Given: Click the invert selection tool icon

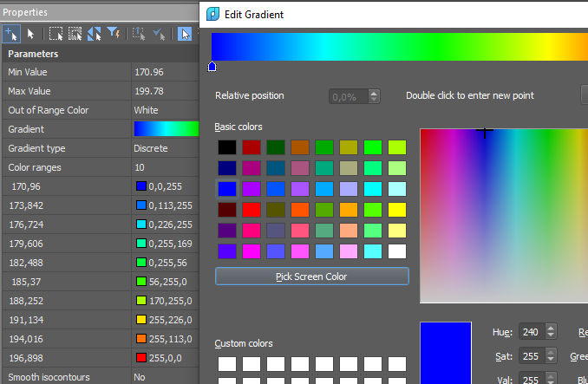Looking at the screenshot, I should pos(95,34).
